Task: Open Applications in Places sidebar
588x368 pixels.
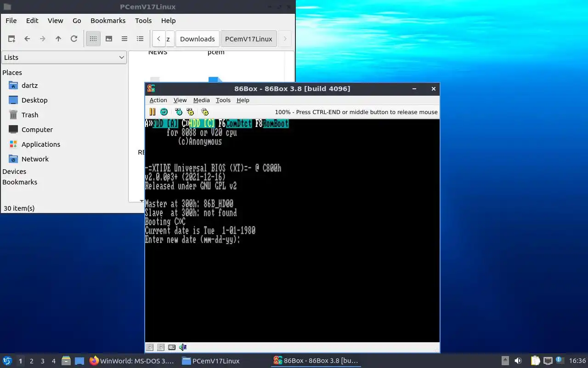Action: pos(41,144)
